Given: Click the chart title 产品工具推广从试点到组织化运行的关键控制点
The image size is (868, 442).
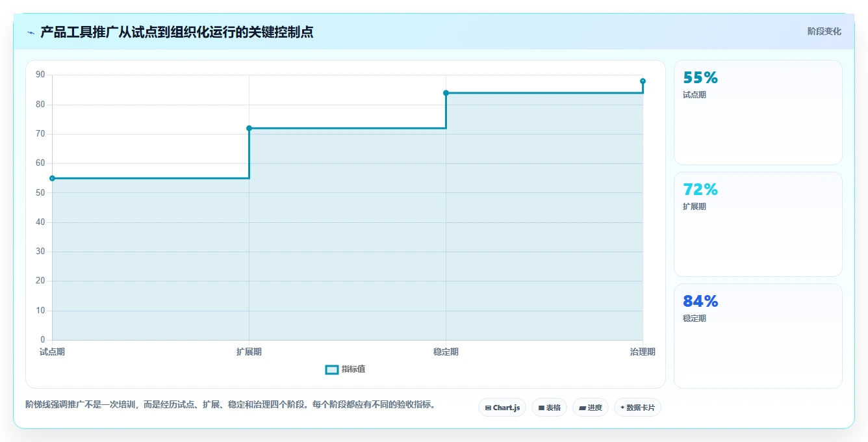Looking at the screenshot, I should pos(177,32).
